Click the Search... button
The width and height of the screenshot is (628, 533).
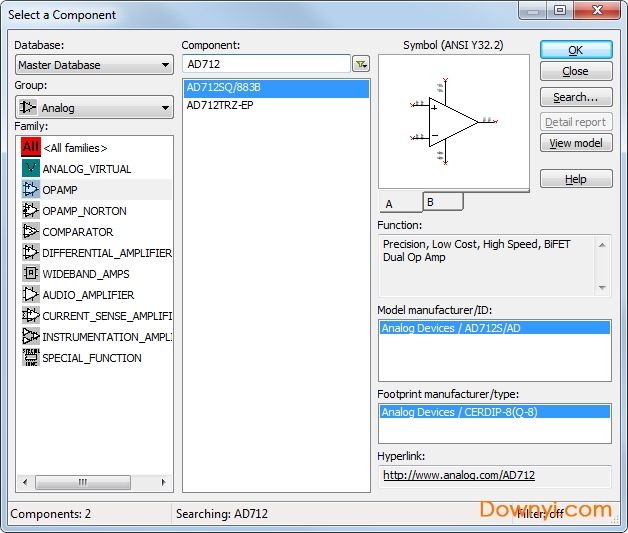pos(576,98)
